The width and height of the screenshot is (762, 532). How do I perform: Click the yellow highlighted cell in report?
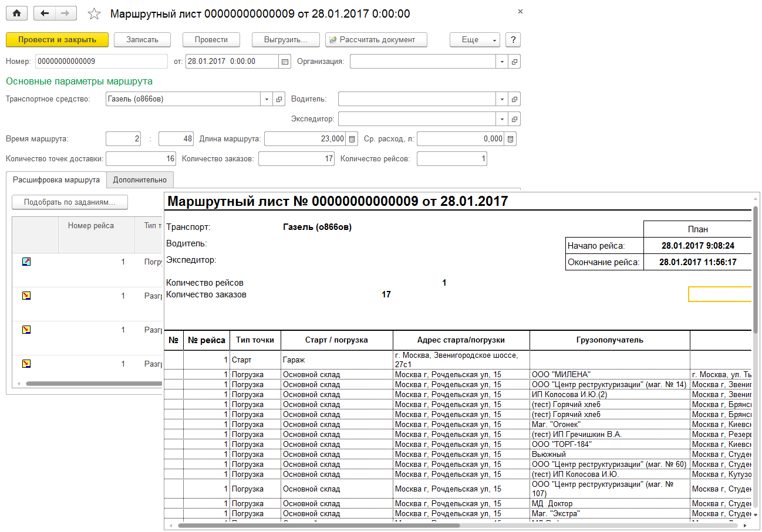[x=720, y=294]
